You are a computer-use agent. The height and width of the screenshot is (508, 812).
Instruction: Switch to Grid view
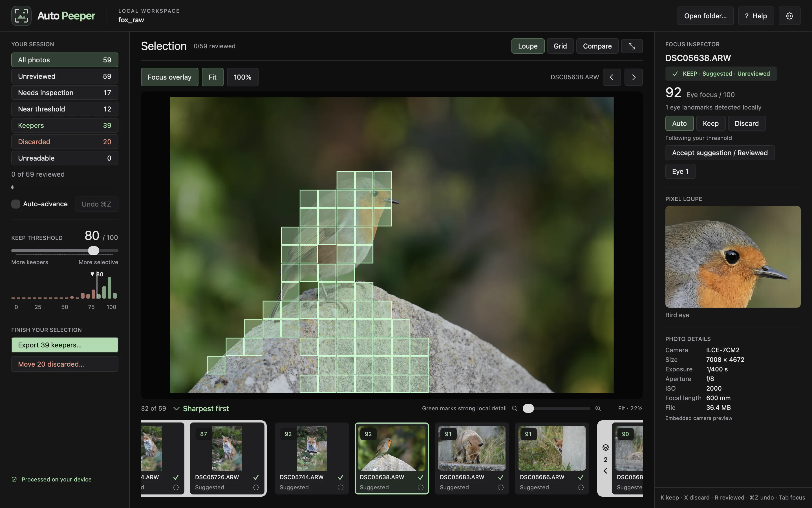click(x=560, y=46)
